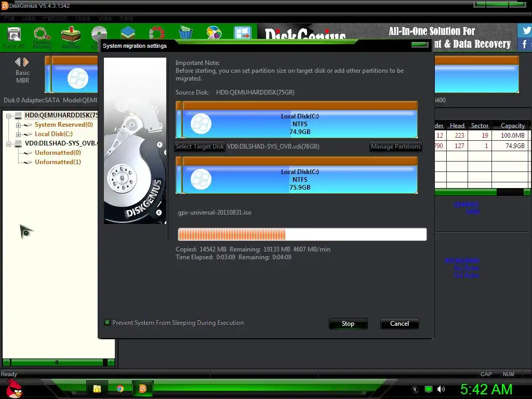
Task: Toggle Prevent System From Sleeping During Execution
Action: pos(107,322)
